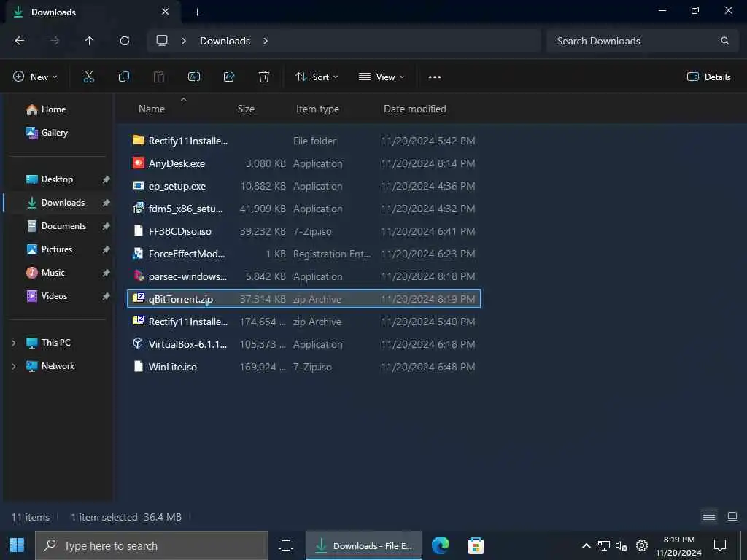
Task: Select the AnyDesk.exe file
Action: click(x=304, y=163)
